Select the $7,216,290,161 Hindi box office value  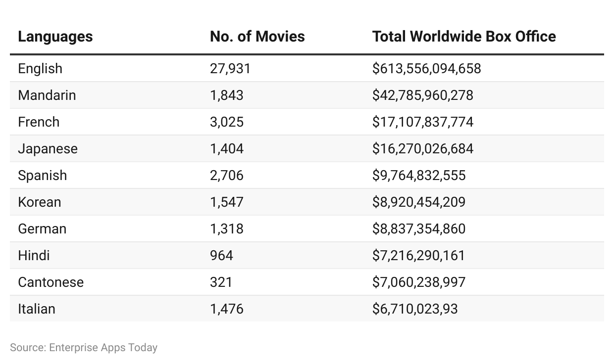pos(419,255)
